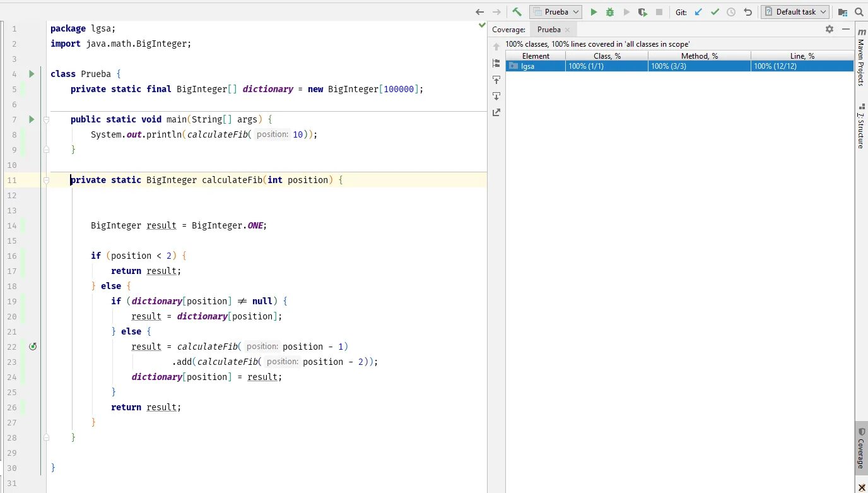Screen dimensions: 868x493
Task: Click coverage summary text above table
Action: coord(597,44)
